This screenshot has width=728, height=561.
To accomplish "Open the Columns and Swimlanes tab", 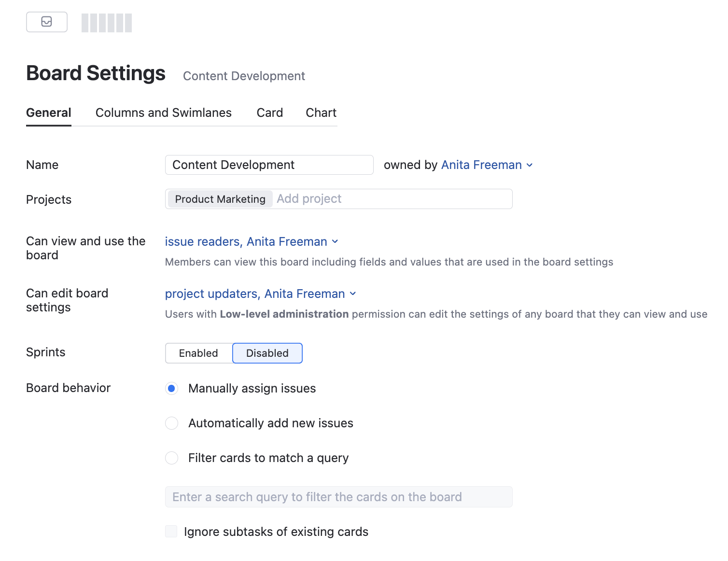I will pyautogui.click(x=163, y=112).
